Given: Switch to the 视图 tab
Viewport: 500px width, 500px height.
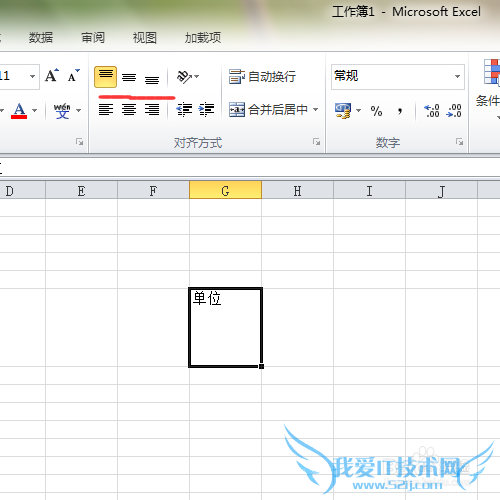Looking at the screenshot, I should pyautogui.click(x=145, y=37).
